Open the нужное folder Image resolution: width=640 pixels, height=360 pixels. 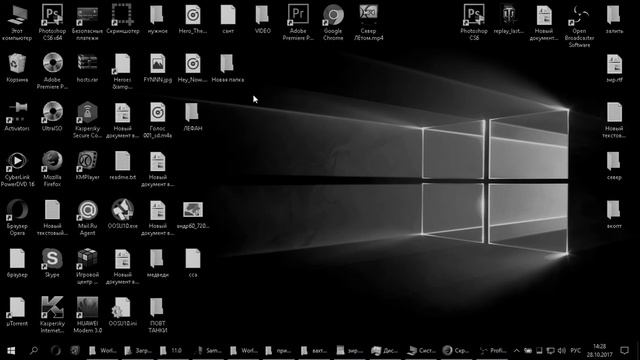click(158, 19)
